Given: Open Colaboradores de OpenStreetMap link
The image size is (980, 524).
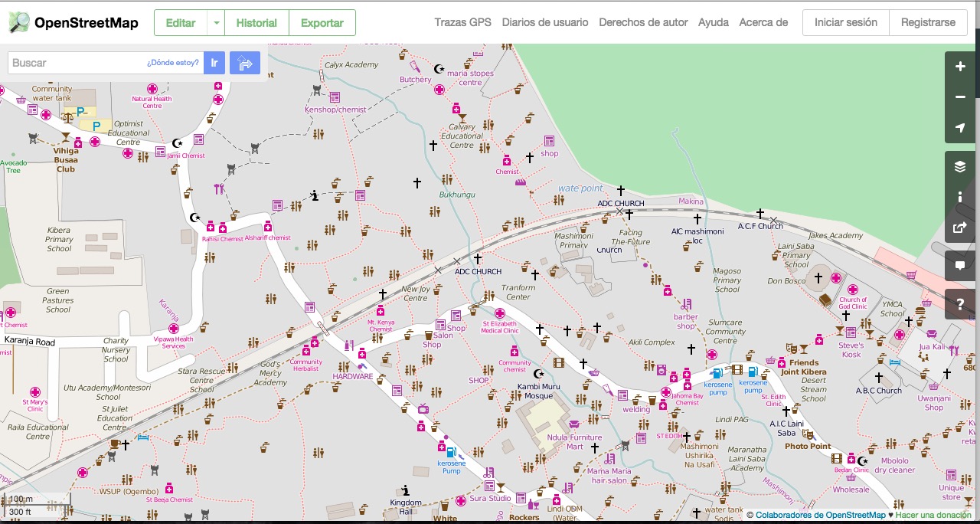Looking at the screenshot, I should tap(820, 516).
